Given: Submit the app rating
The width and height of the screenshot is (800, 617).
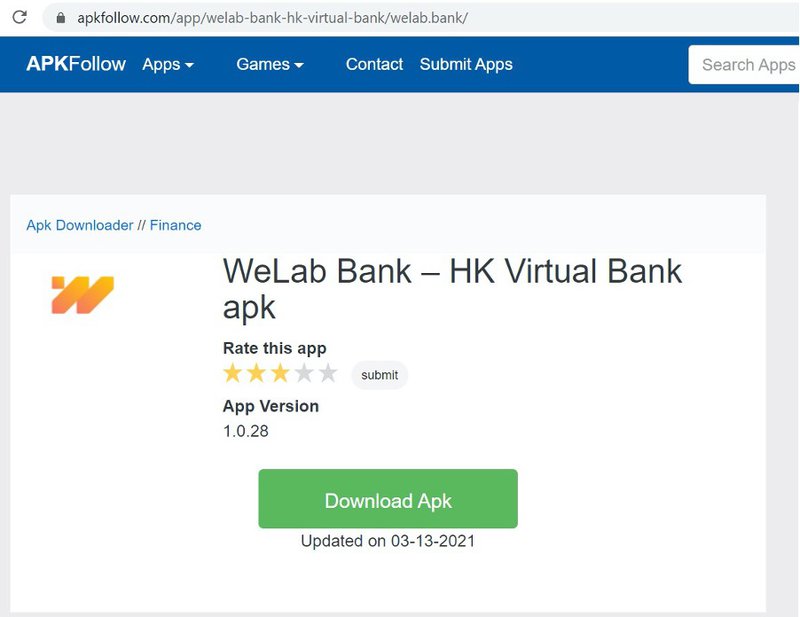Looking at the screenshot, I should [x=380, y=375].
